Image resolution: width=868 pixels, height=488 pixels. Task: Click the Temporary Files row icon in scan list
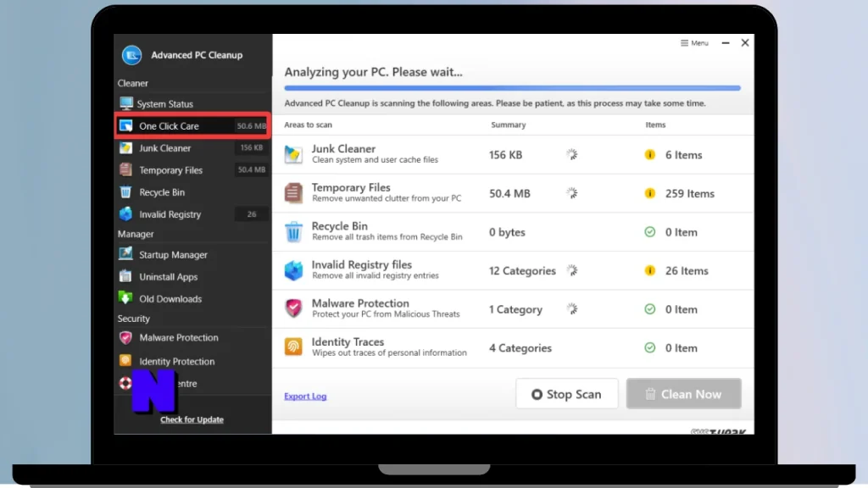coord(293,193)
